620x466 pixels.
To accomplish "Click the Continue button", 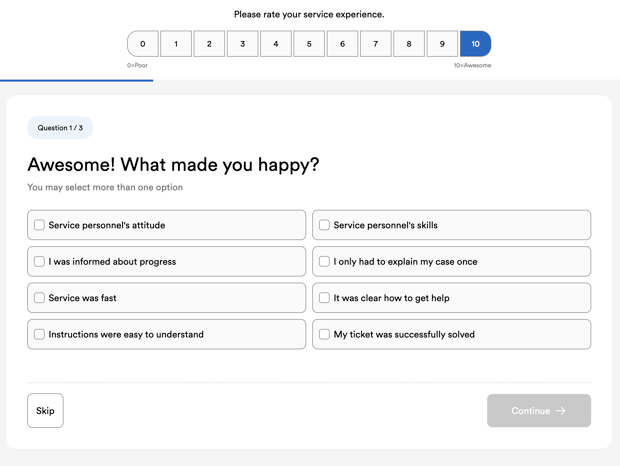I will tap(530, 411).
